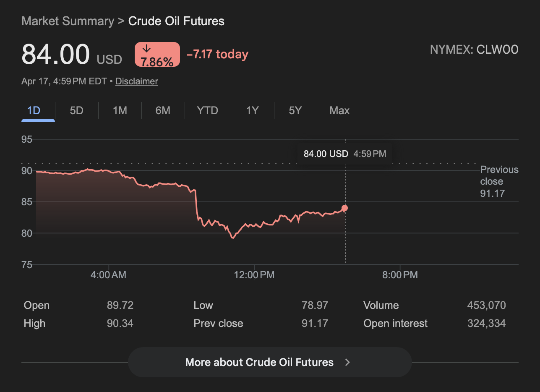Click the Previous close label beside the chart

pos(499,175)
